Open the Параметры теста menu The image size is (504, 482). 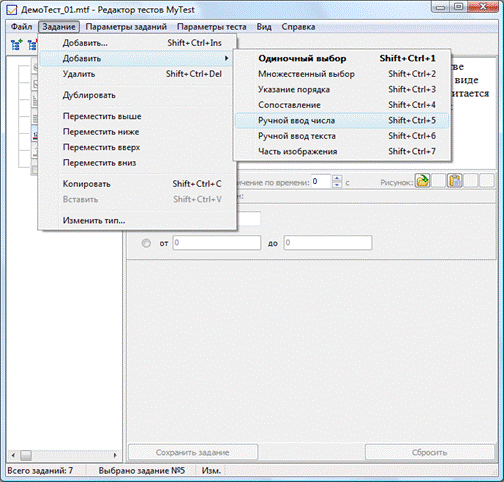tap(212, 27)
